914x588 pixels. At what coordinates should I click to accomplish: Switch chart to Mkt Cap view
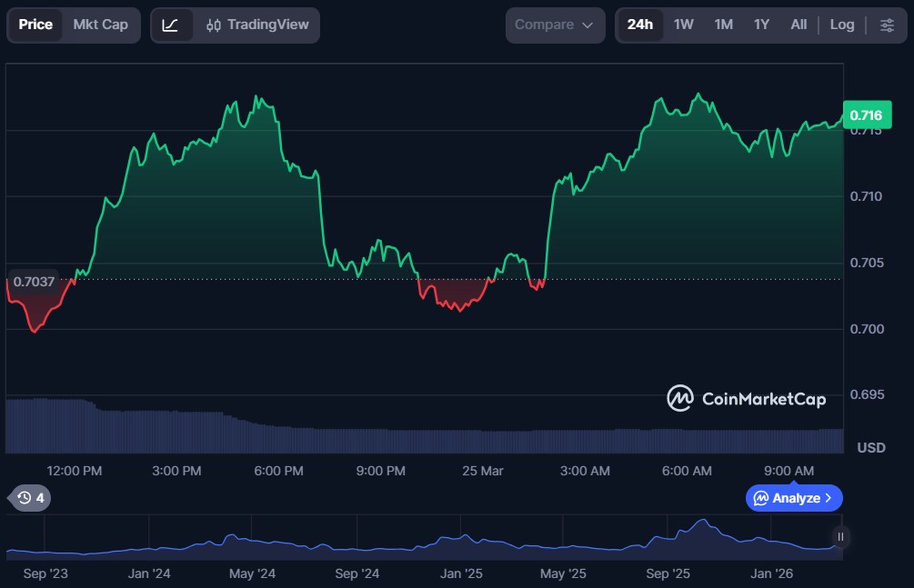pyautogui.click(x=100, y=25)
